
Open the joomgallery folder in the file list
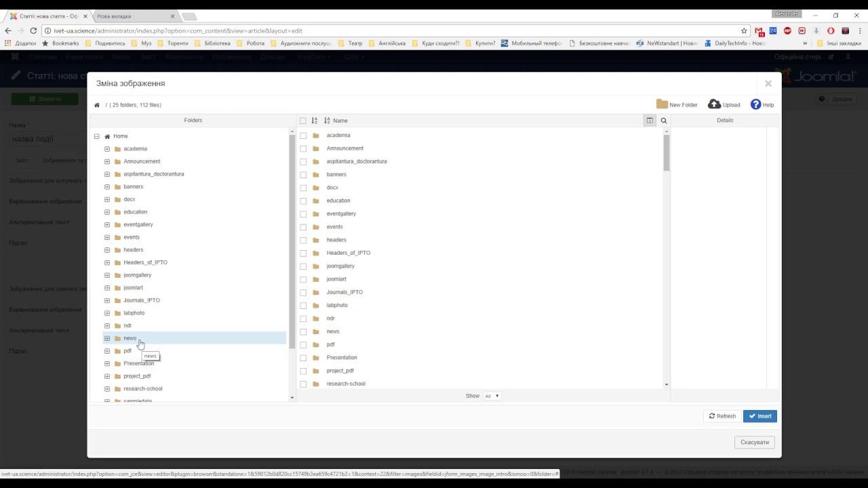pos(340,266)
